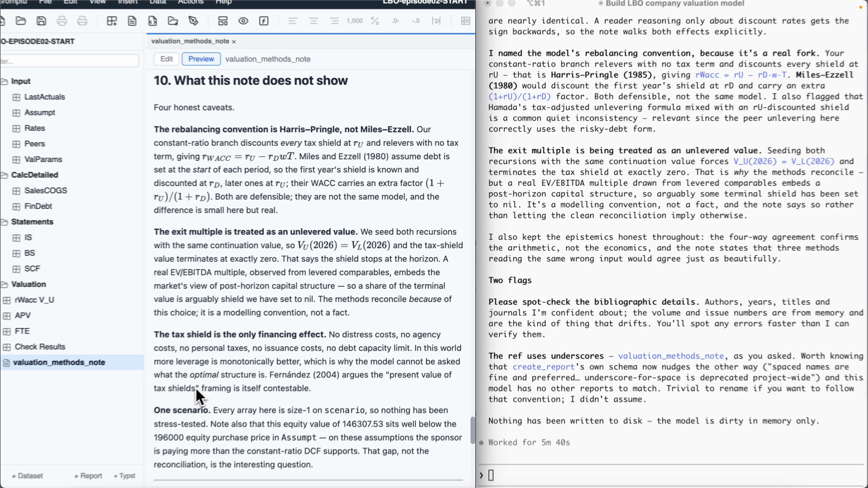Open the Data menu

pos(158,2)
